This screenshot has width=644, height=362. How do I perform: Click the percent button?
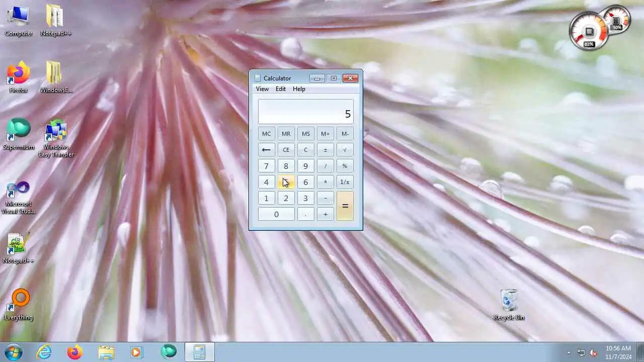coord(345,166)
